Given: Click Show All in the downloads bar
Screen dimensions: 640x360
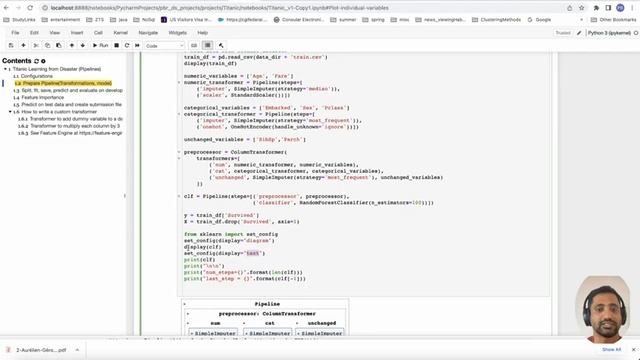Looking at the screenshot, I should 611,350.
